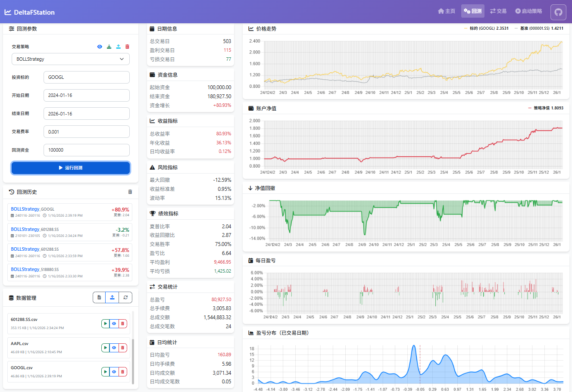572x392 pixels.
Task: Edit the 交易费率 field 0.001
Action: [x=87, y=132]
